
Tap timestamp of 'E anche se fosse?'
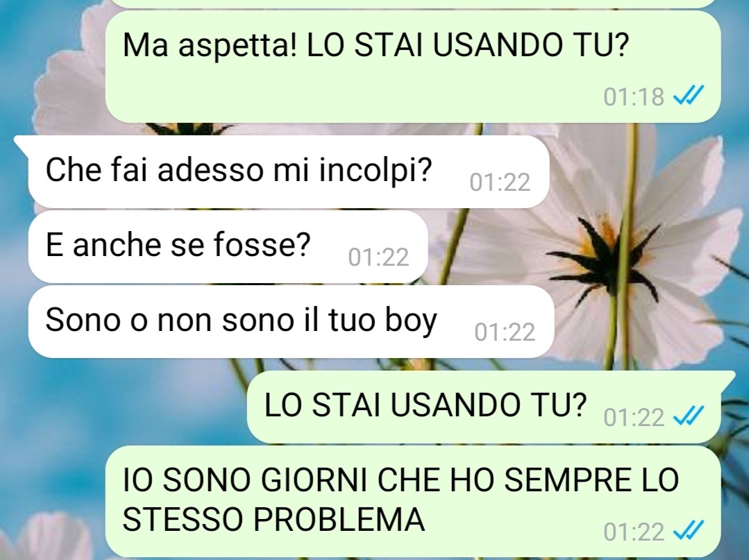tap(378, 257)
